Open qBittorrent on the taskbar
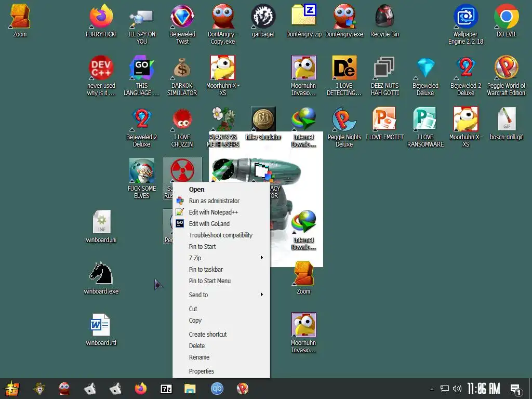Image resolution: width=532 pixels, height=399 pixels. click(x=217, y=389)
